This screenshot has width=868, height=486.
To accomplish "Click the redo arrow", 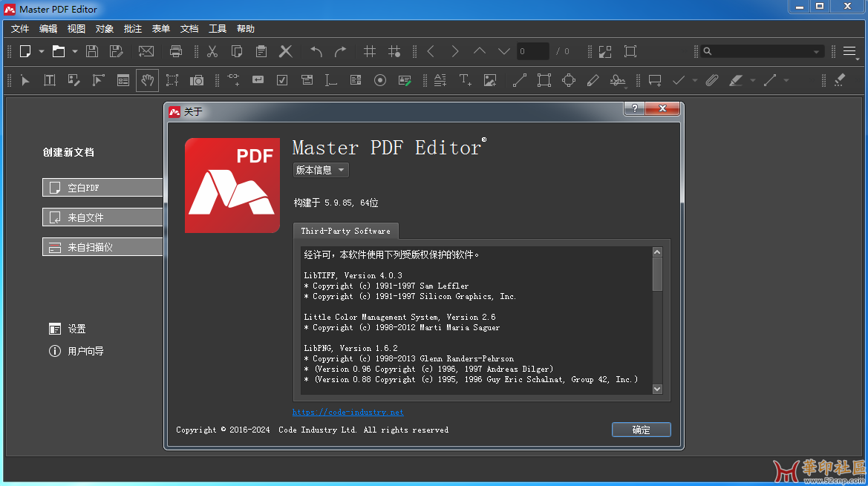I will click(341, 51).
